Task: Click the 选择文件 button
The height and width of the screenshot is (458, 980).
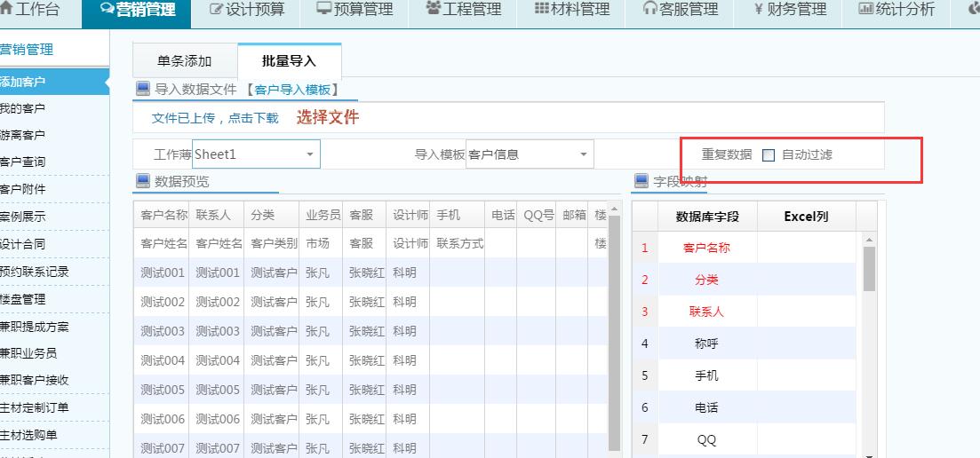Action: click(328, 117)
